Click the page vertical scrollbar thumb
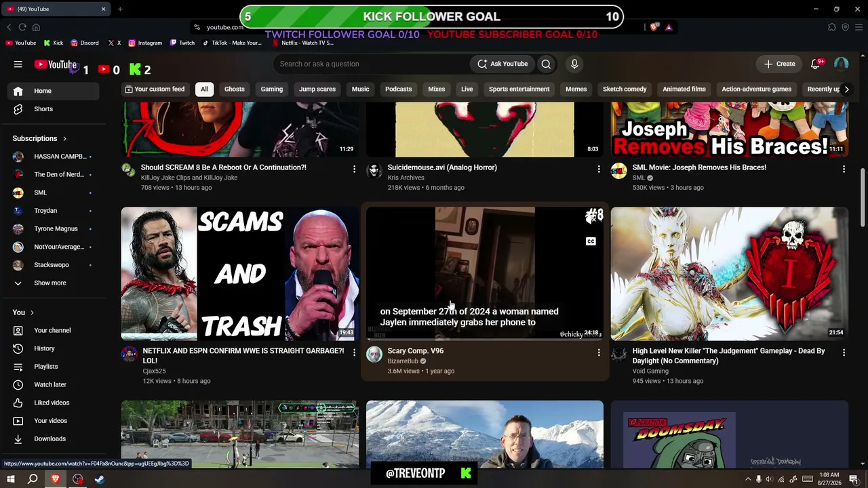 click(x=863, y=198)
